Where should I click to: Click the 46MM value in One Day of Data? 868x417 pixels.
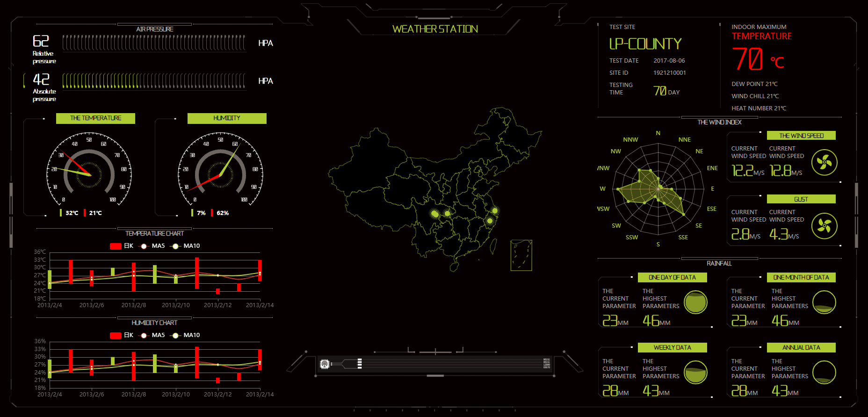pos(656,321)
